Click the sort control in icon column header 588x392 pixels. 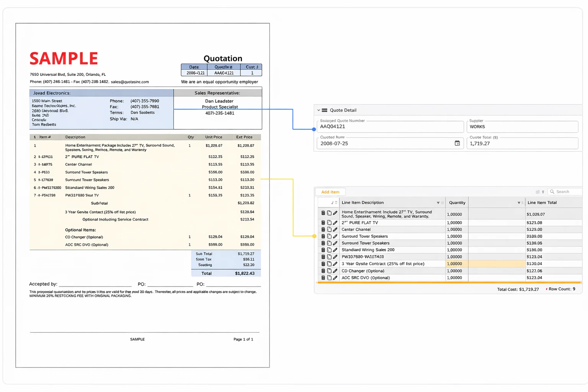tap(332, 203)
